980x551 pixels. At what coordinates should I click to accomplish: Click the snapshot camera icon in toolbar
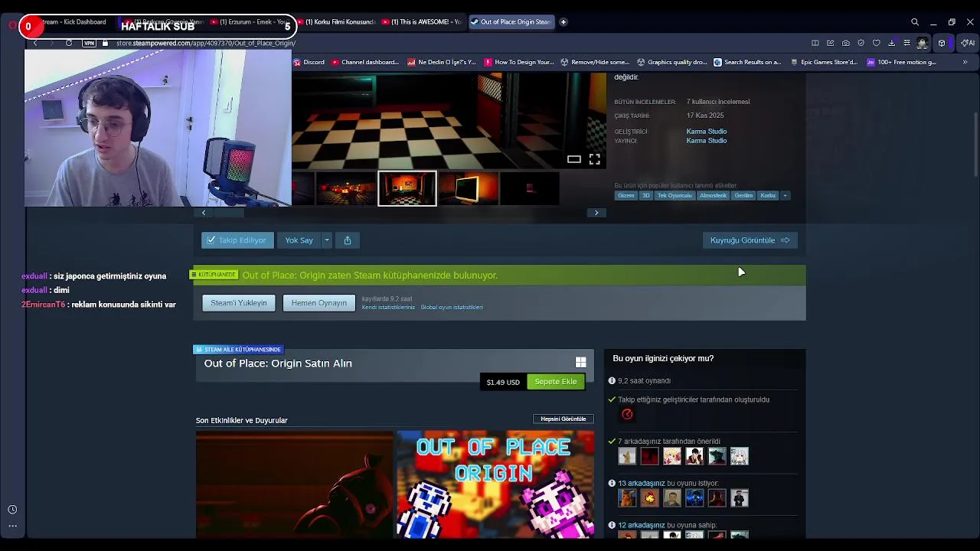[845, 43]
